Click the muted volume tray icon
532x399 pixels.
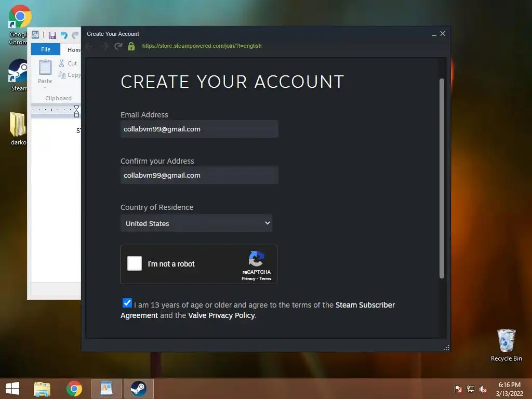(483, 389)
